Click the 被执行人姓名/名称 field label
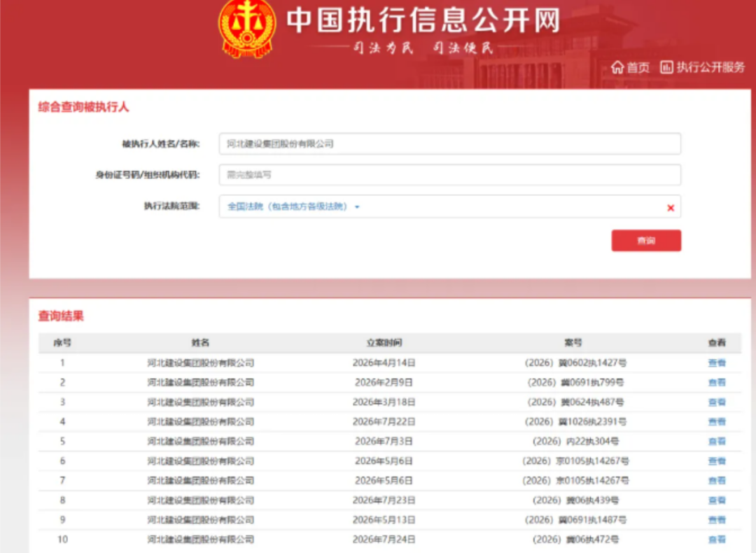Image resolution: width=756 pixels, height=553 pixels. (160, 143)
